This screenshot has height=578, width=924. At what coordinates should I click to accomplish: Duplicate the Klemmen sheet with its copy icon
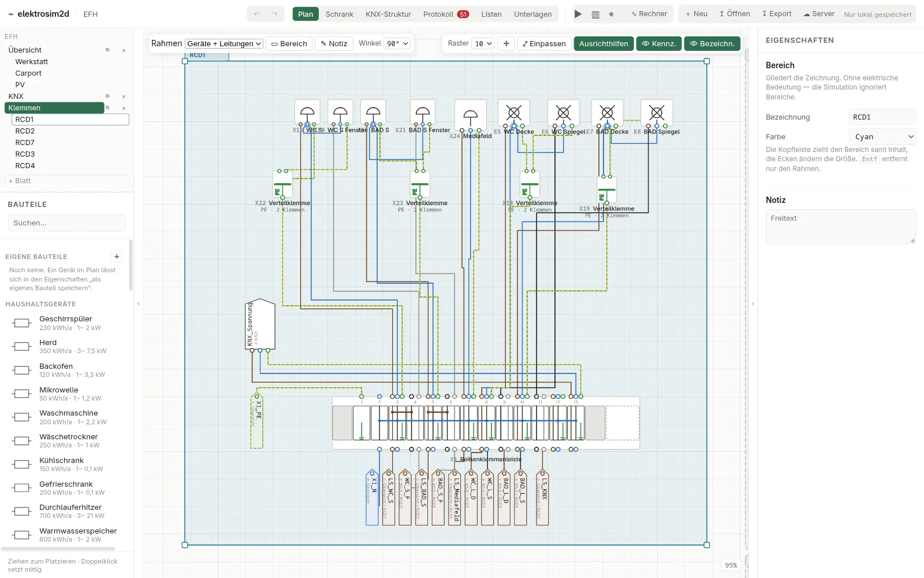pos(107,108)
